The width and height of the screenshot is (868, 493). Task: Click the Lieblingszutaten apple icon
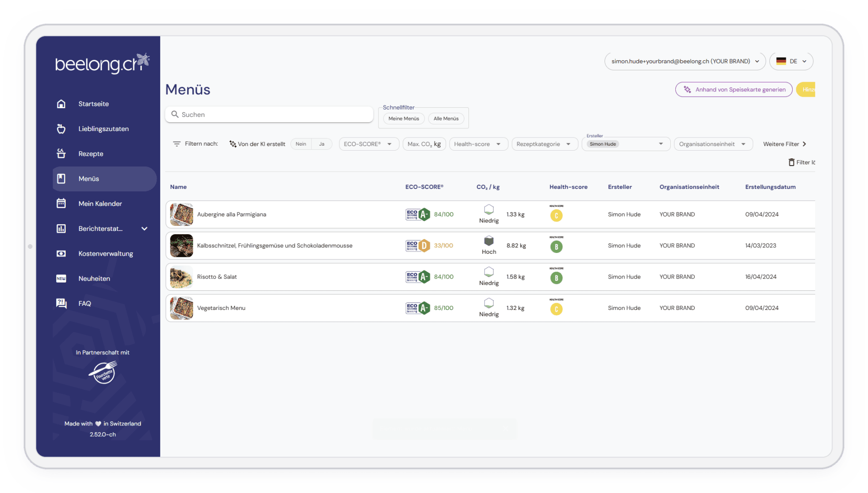click(x=61, y=129)
